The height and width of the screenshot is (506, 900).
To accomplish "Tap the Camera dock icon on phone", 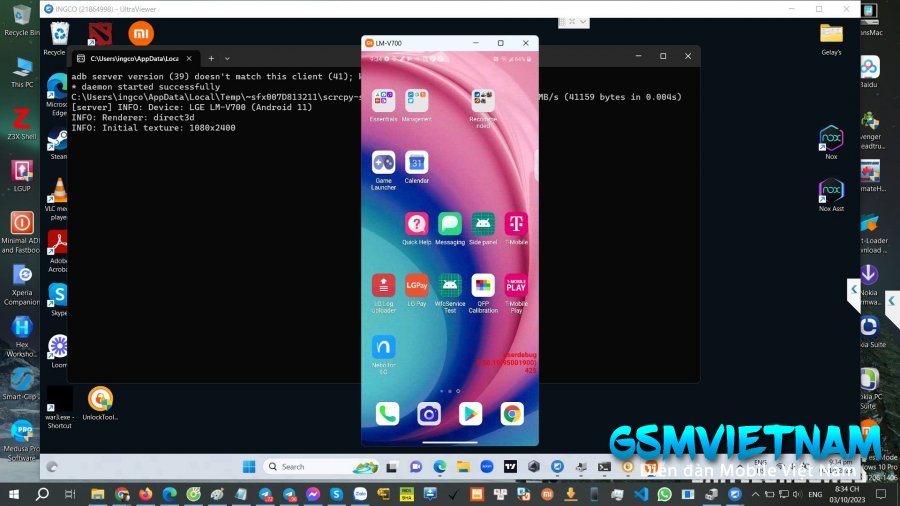I will pos(429,414).
